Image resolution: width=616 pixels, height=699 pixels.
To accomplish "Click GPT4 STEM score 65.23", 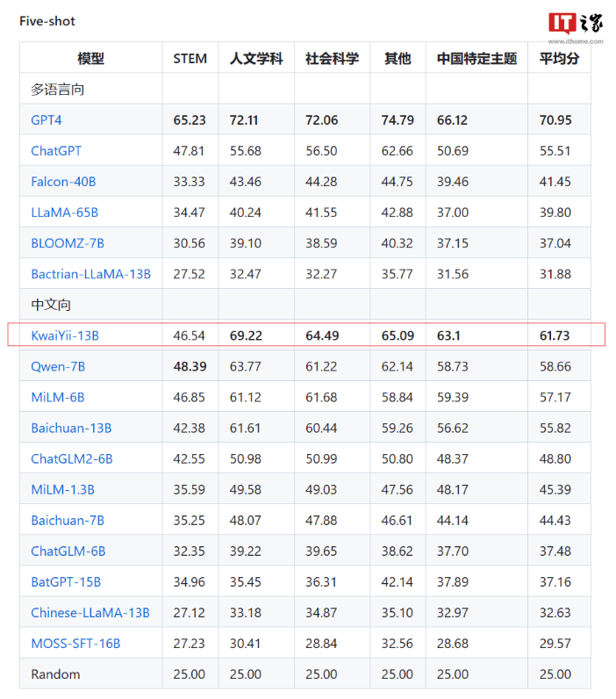I will pyautogui.click(x=190, y=120).
